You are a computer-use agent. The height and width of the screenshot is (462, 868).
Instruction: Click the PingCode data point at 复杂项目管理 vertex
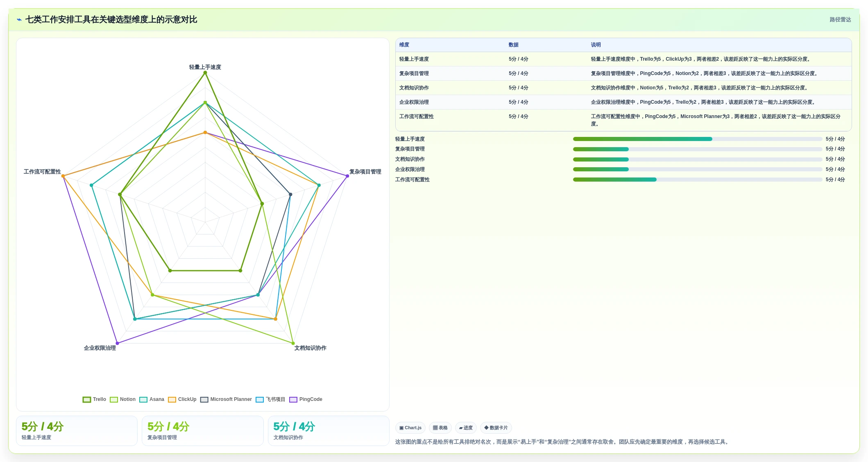click(347, 176)
